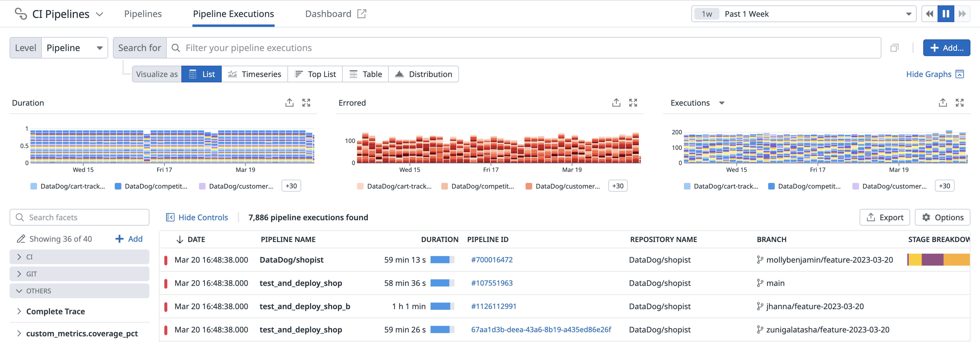
Task: Expand the Executions graph to fullscreen
Action: click(959, 103)
